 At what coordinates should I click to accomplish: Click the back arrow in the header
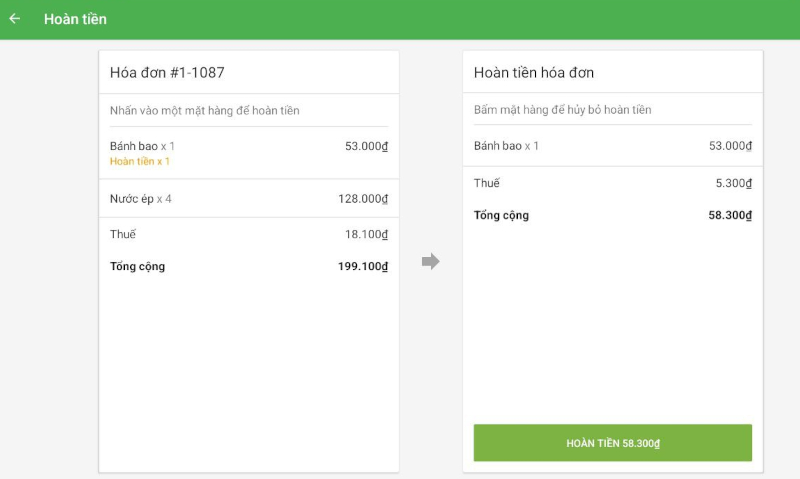(15, 19)
